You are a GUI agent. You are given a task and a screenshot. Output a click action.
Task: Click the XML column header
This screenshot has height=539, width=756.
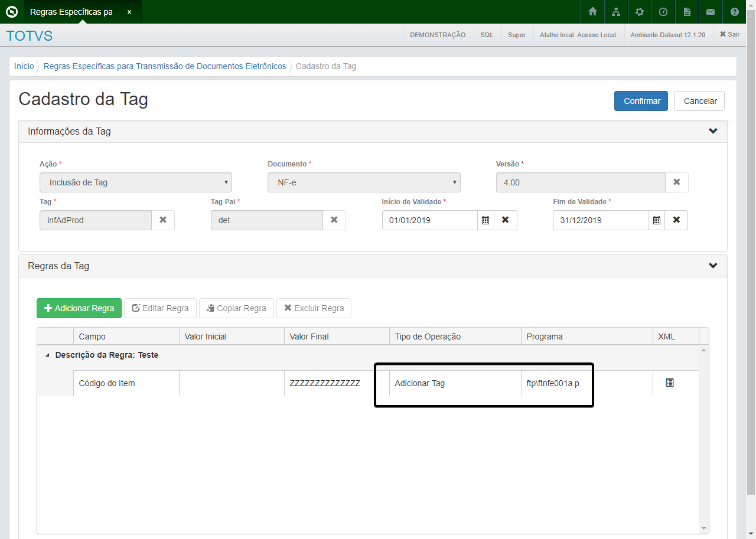(676, 337)
